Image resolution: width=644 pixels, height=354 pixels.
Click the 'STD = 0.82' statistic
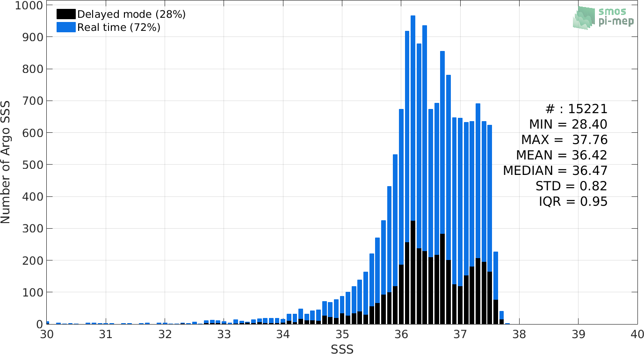coord(572,186)
